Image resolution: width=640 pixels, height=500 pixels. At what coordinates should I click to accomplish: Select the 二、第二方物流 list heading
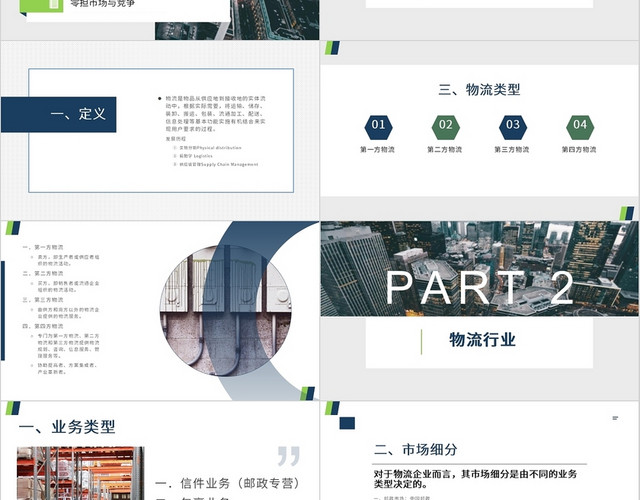point(43,273)
